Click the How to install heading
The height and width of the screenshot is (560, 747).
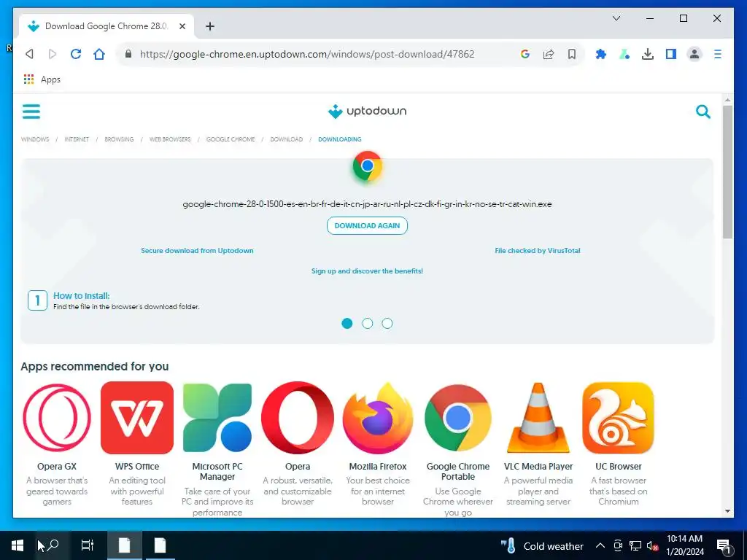point(82,296)
